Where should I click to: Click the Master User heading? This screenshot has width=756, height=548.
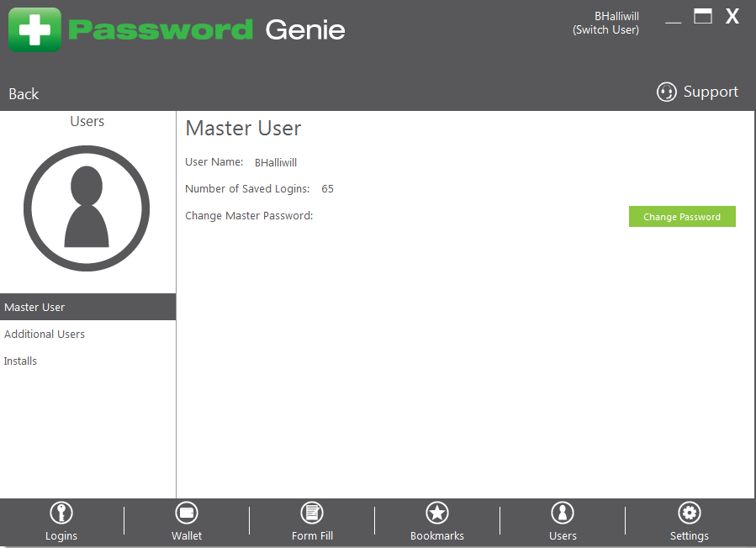(x=244, y=129)
